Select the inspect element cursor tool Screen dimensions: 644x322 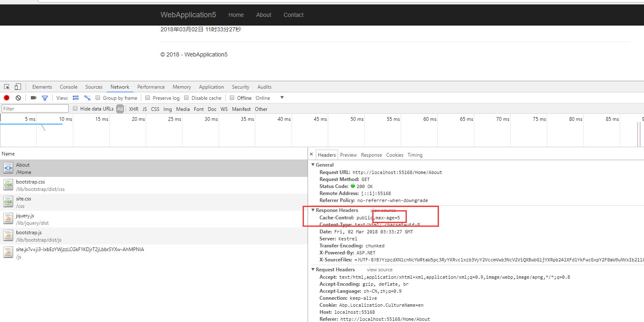tap(7, 87)
